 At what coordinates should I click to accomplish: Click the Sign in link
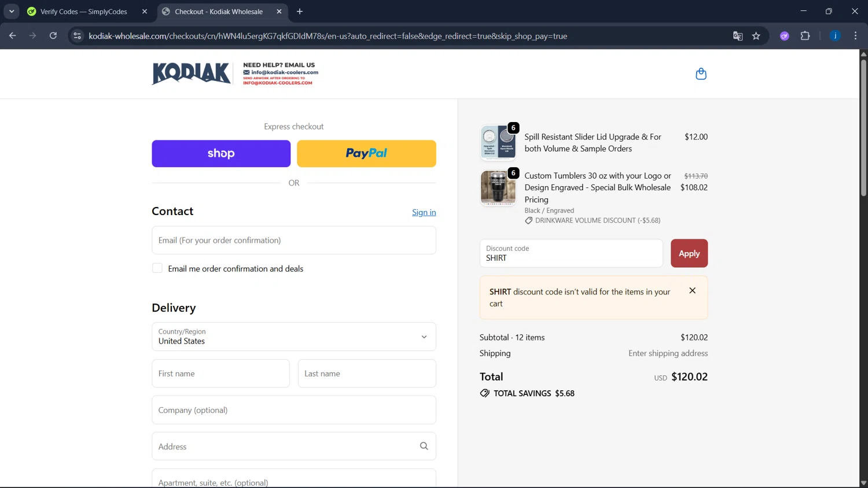tap(424, 212)
